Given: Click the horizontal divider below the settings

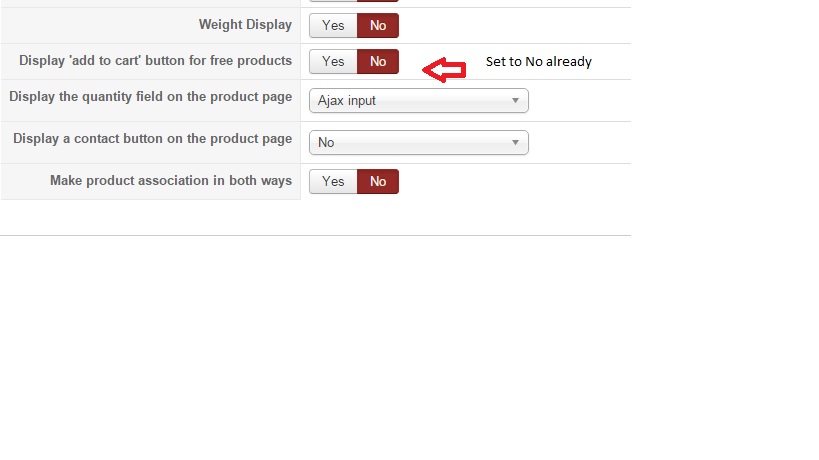Looking at the screenshot, I should tap(315, 236).
